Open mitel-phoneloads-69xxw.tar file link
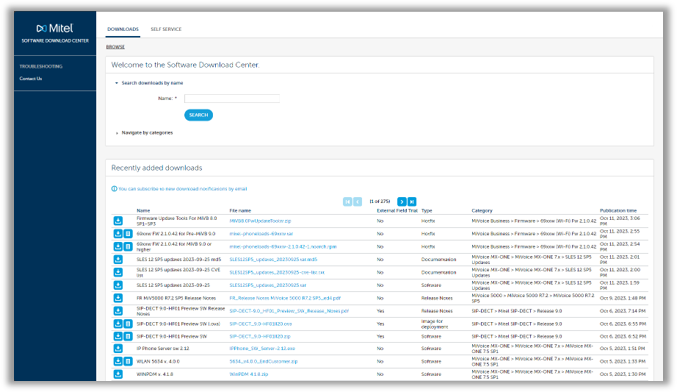 click(x=261, y=234)
